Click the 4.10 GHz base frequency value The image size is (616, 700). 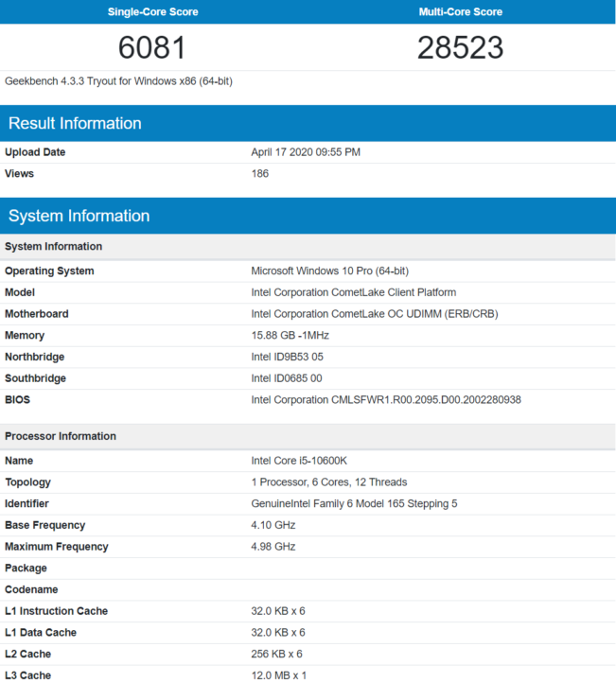pyautogui.click(x=273, y=525)
